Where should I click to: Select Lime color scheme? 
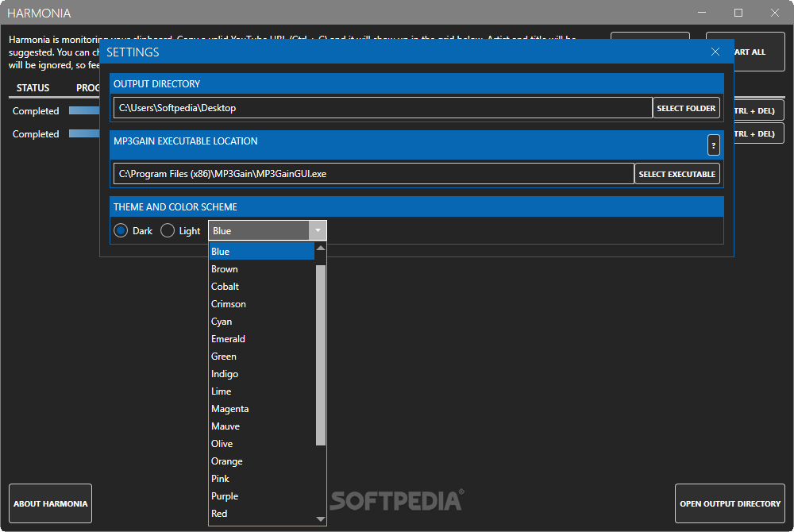tap(262, 391)
